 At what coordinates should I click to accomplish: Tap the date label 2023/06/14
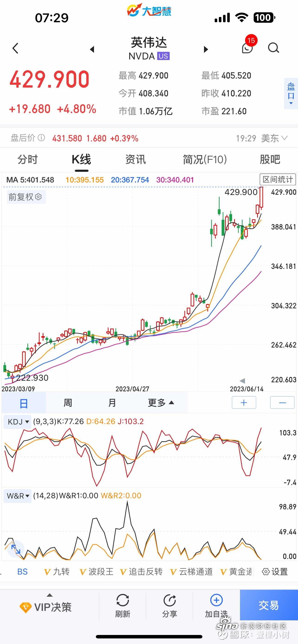point(247,389)
